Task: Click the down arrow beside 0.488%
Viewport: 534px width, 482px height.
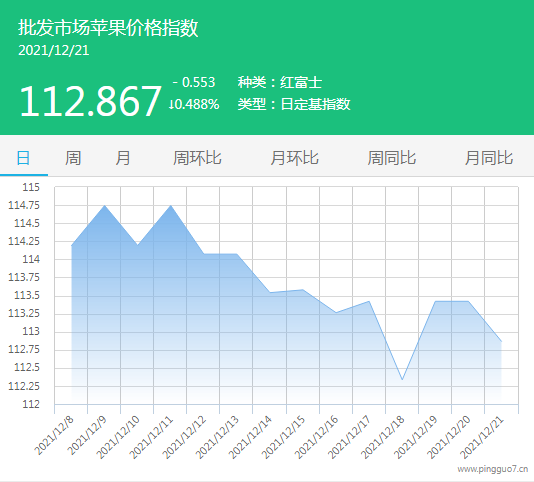Action: pyautogui.click(x=171, y=104)
